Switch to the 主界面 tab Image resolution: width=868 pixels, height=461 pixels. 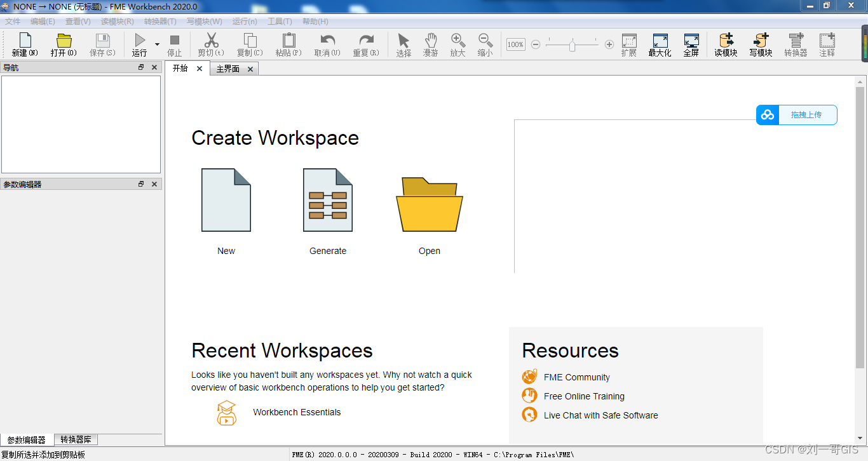click(227, 69)
